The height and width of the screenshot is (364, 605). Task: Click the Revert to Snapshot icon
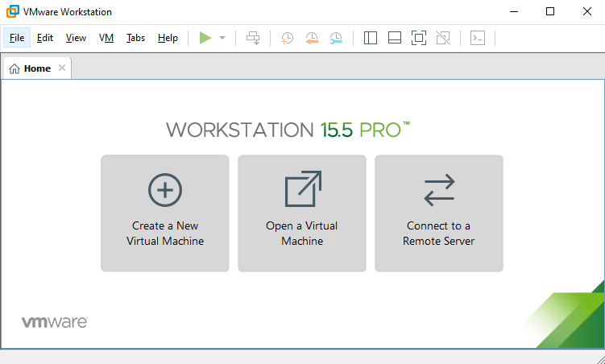tap(312, 38)
